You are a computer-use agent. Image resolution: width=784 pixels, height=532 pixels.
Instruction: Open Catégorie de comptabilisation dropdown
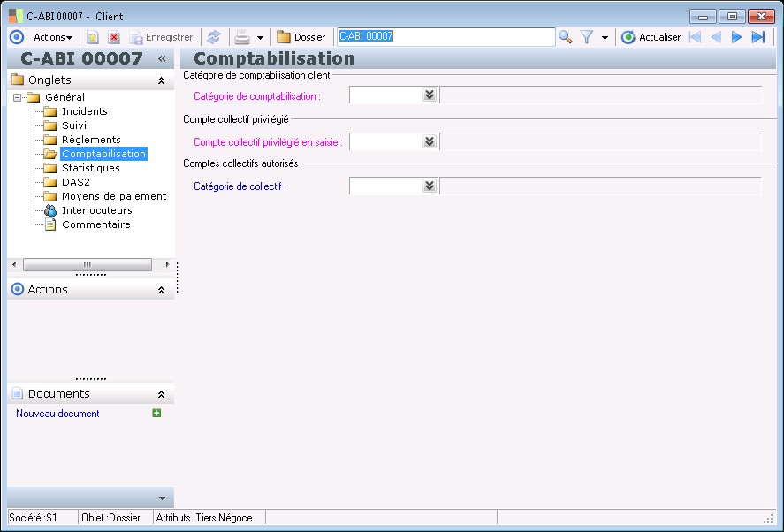430,95
